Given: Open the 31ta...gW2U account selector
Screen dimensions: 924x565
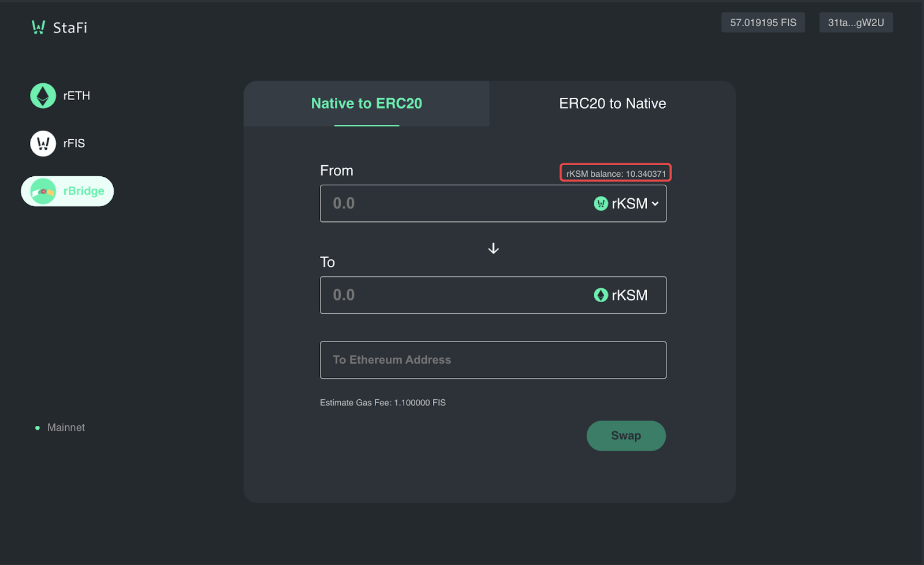Looking at the screenshot, I should point(855,23).
